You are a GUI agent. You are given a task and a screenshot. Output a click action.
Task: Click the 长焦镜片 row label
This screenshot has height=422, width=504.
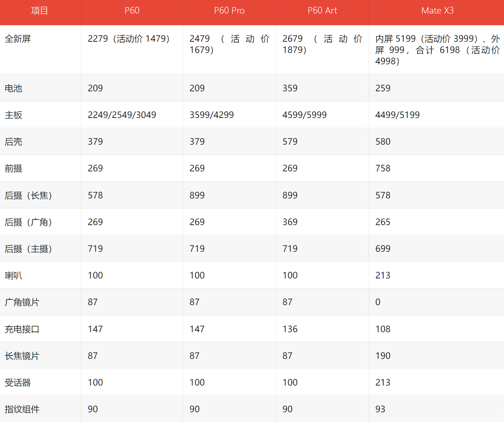(22, 356)
